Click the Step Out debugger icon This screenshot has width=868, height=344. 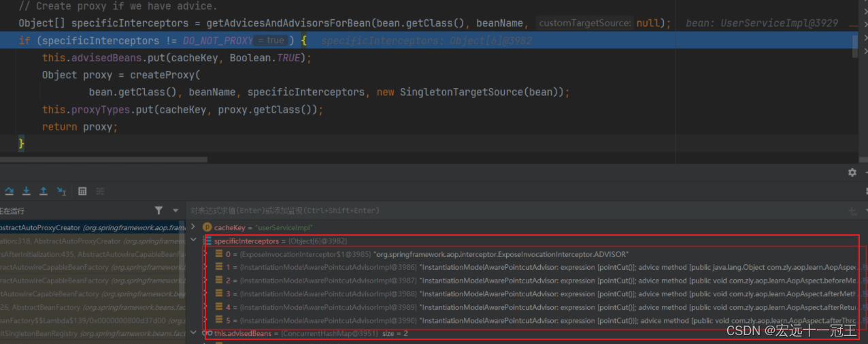tap(43, 191)
